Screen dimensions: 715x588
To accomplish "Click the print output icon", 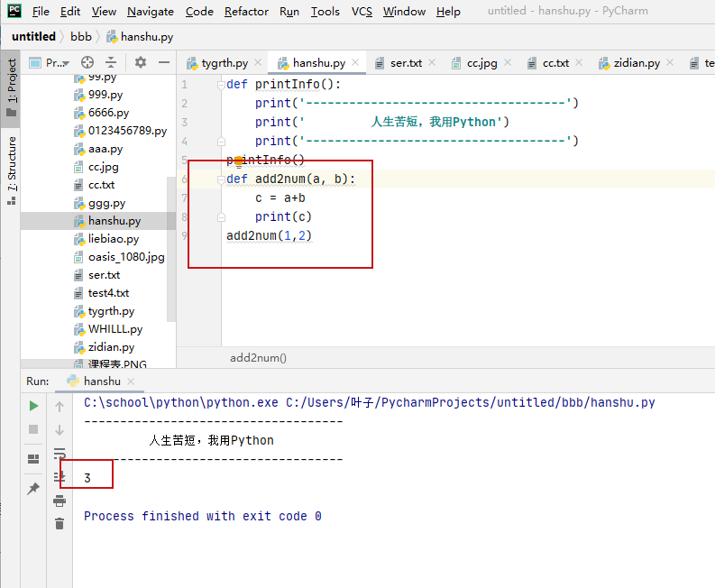I will pyautogui.click(x=60, y=501).
